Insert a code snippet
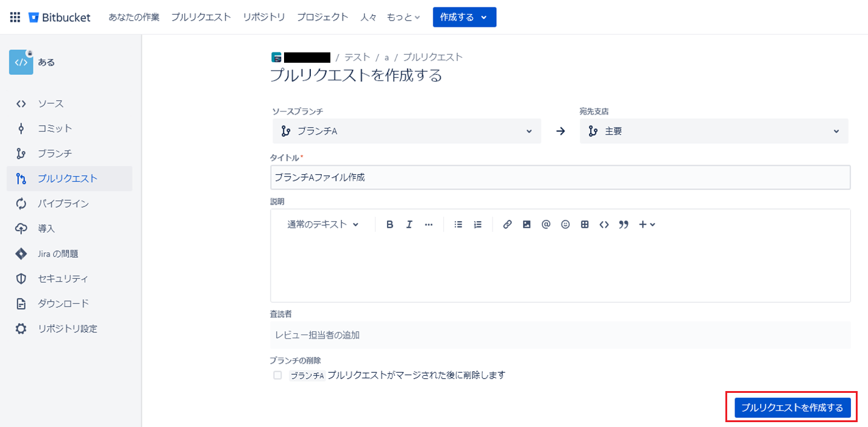The width and height of the screenshot is (868, 427). tap(604, 224)
